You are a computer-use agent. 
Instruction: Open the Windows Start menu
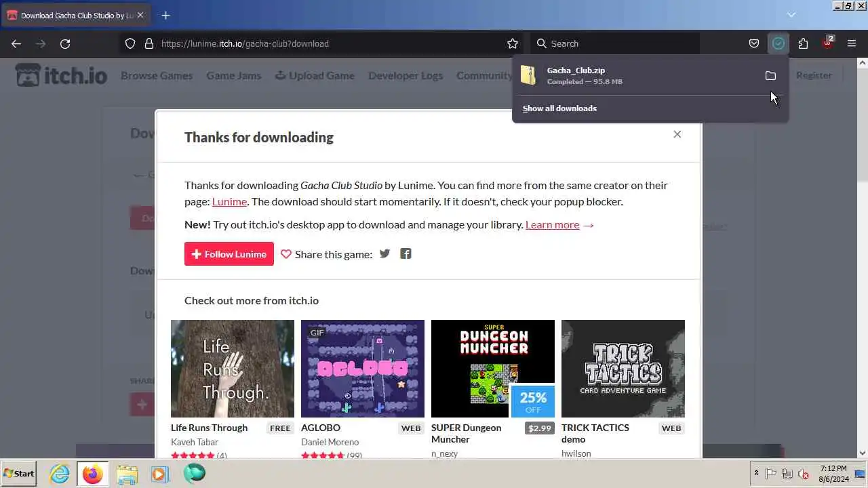[19, 474]
